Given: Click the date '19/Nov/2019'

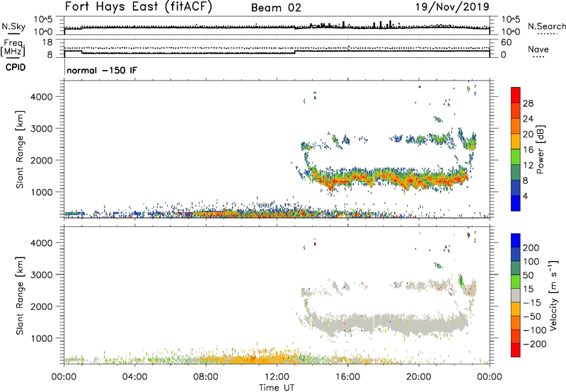Looking at the screenshot, I should click(x=452, y=7).
